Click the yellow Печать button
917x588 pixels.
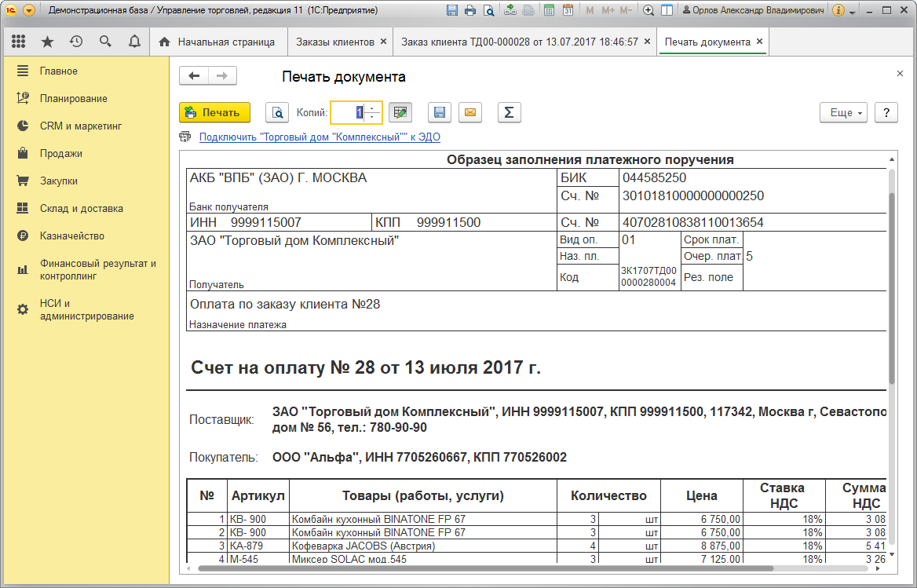pyautogui.click(x=214, y=112)
